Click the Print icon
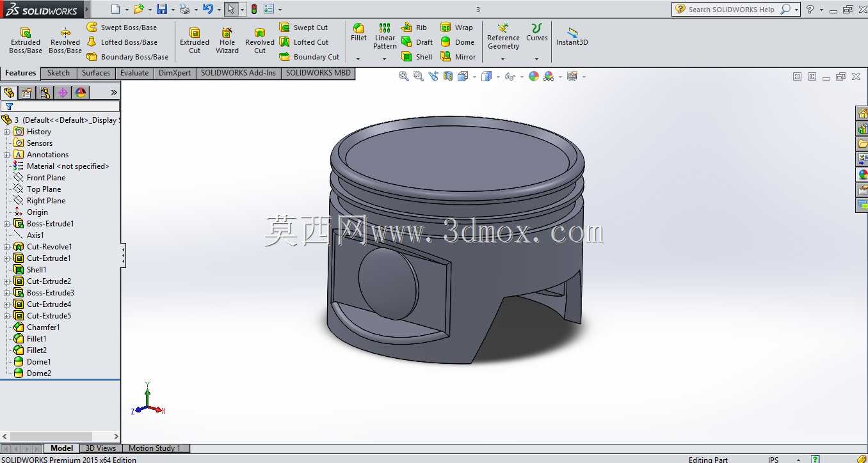Viewport: 868px width, 463px height. coord(184,9)
